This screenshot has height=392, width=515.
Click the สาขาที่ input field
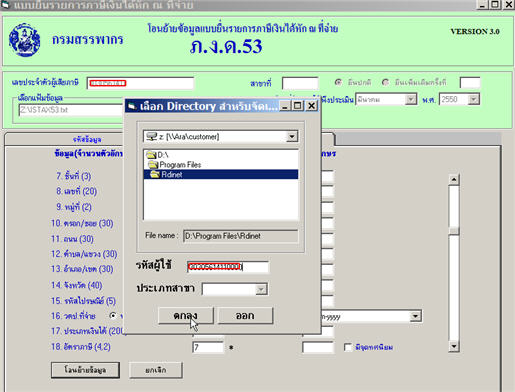[300, 83]
